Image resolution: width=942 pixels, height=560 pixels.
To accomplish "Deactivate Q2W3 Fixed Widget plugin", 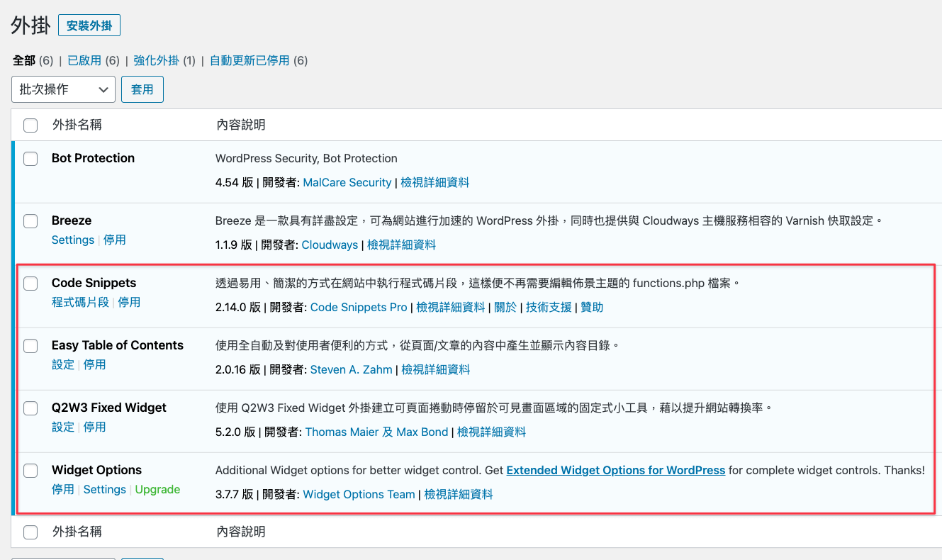I will (95, 427).
